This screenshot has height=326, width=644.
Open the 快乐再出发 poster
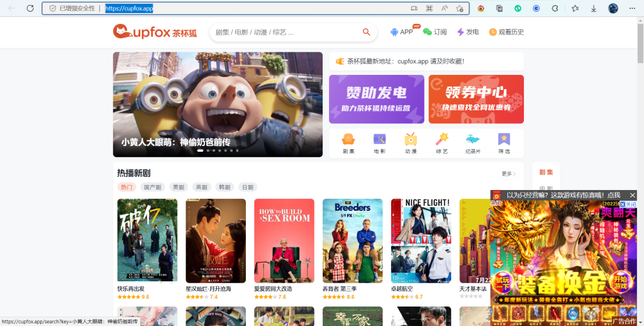coord(147,241)
